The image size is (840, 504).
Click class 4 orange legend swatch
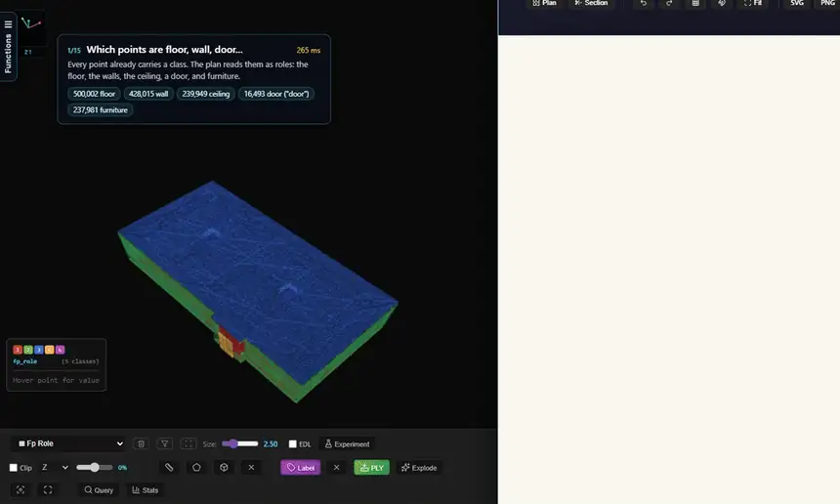pyautogui.click(x=49, y=350)
